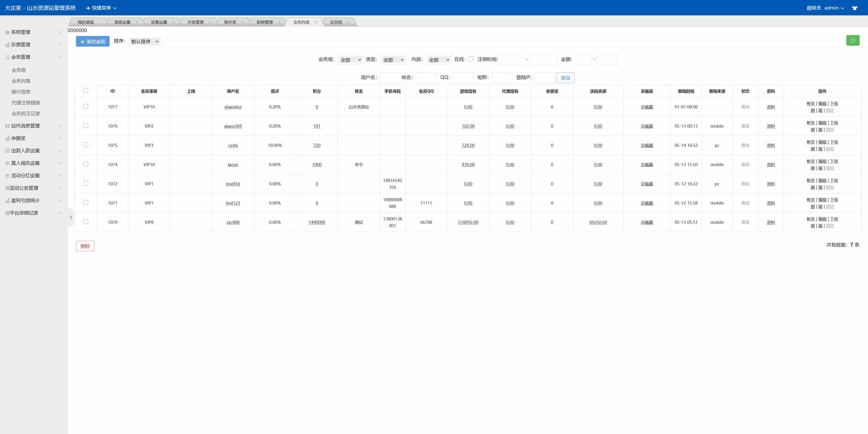
Task: Collapse the sidebar with left arrow handle
Action: point(71,217)
